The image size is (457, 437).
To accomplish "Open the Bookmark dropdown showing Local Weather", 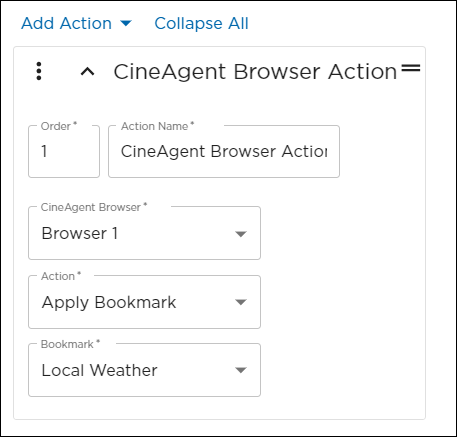I will (144, 370).
